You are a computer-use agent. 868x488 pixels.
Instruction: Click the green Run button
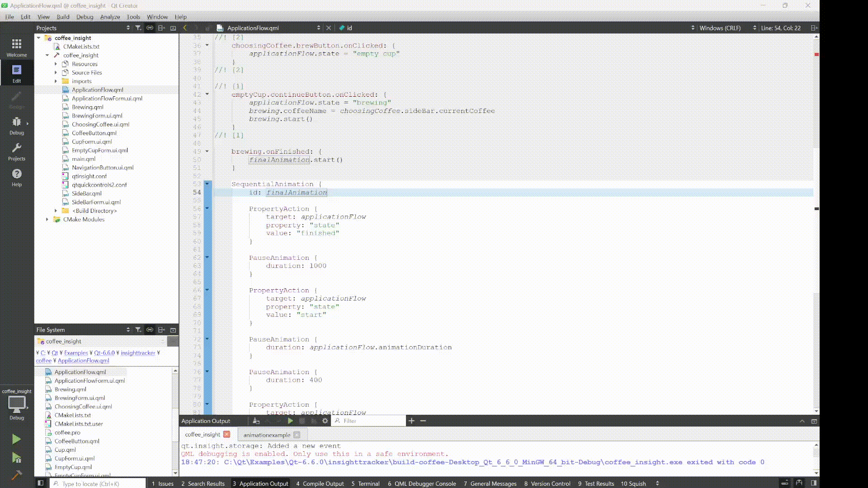[16, 439]
